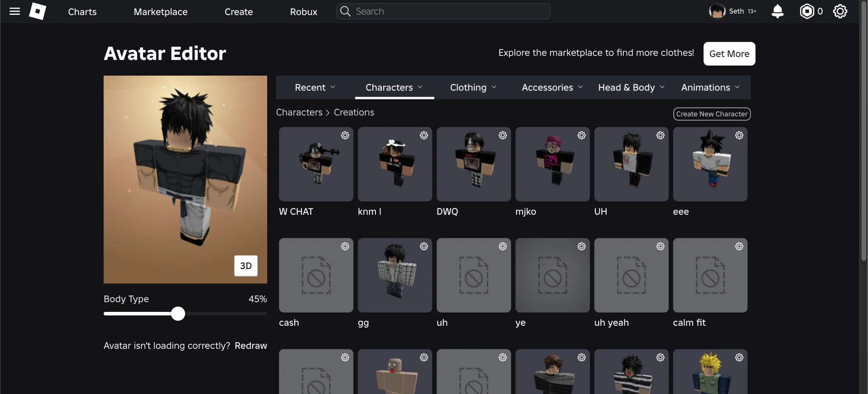Select the eee character thumbnail
Viewport: 868px width, 394px height.
(x=710, y=164)
